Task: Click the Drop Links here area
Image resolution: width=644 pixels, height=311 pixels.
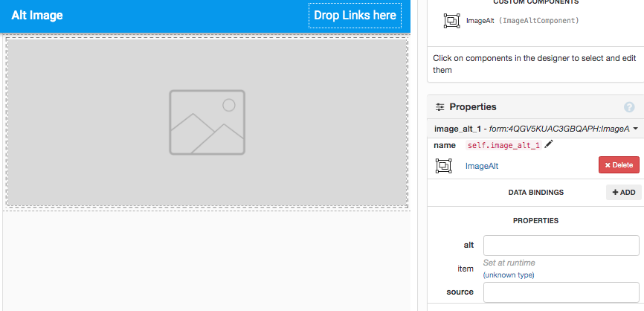Action: [x=355, y=16]
